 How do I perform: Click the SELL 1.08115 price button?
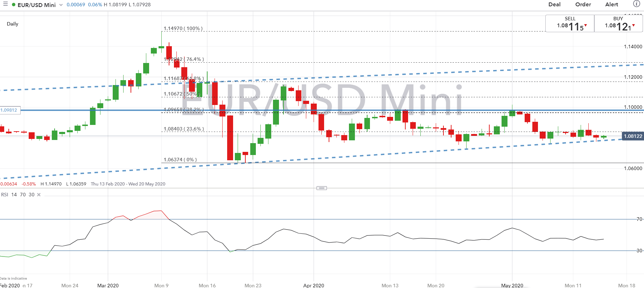point(570,23)
